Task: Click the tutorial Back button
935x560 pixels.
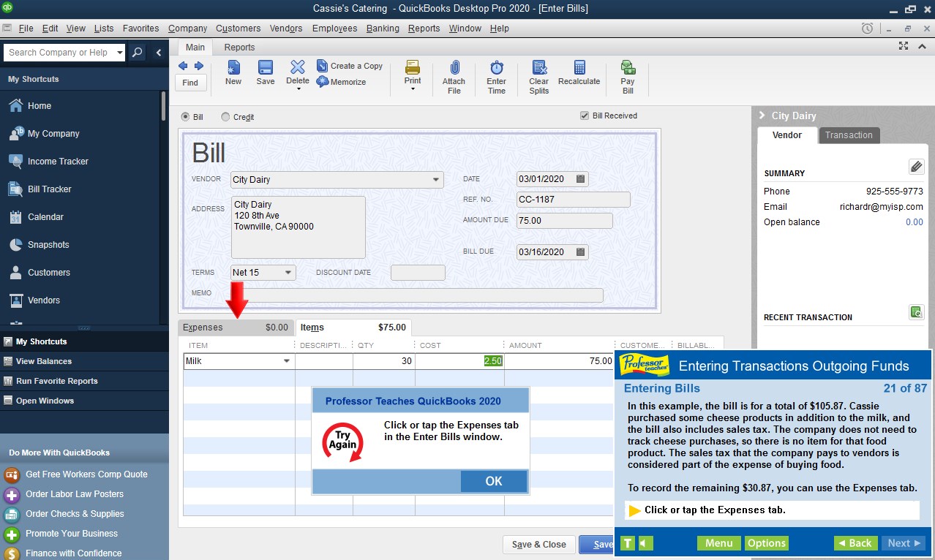Action: [854, 543]
